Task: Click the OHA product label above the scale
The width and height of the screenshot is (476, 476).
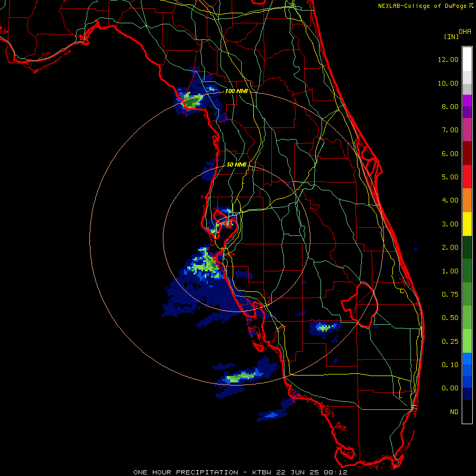Action: [465, 31]
